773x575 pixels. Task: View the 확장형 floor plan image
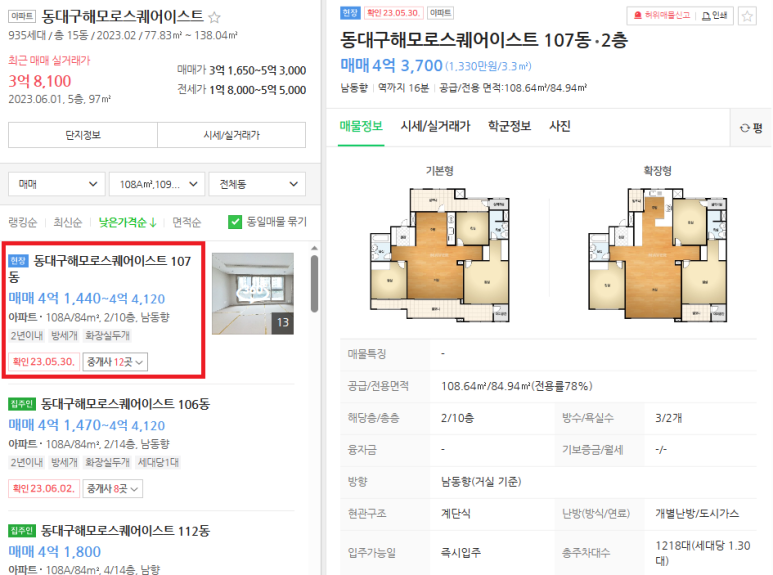coord(658,254)
